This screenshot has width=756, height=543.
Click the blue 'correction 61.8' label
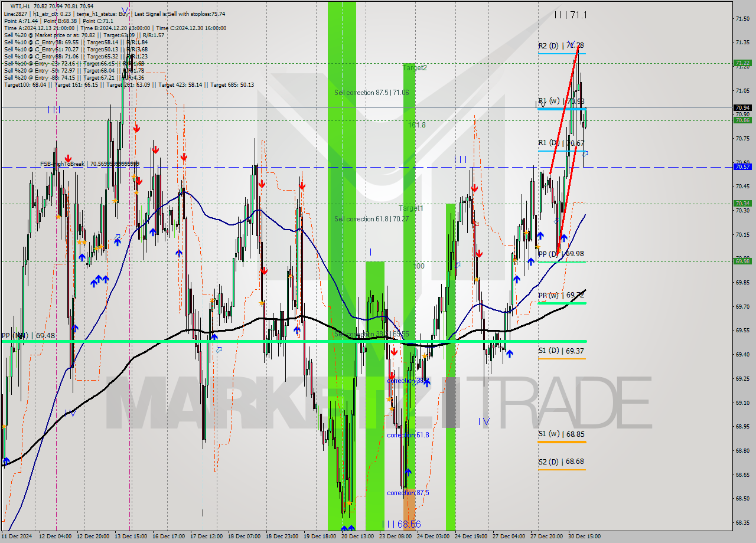(408, 435)
